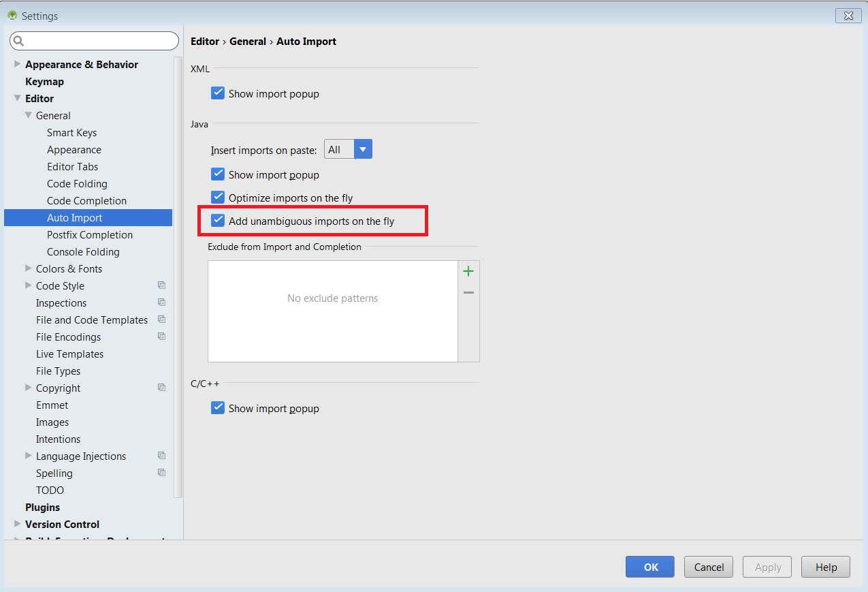The width and height of the screenshot is (868, 592).
Task: Disable Optimize imports on the fly
Action: [x=218, y=198]
